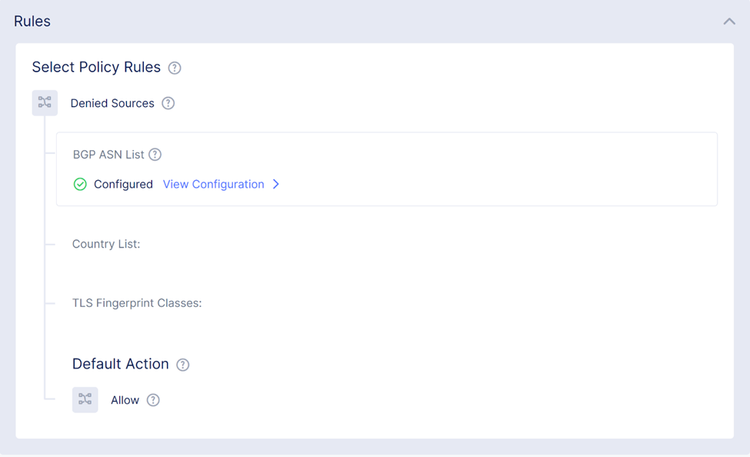Click the Select Policy Rules heading

coord(96,67)
